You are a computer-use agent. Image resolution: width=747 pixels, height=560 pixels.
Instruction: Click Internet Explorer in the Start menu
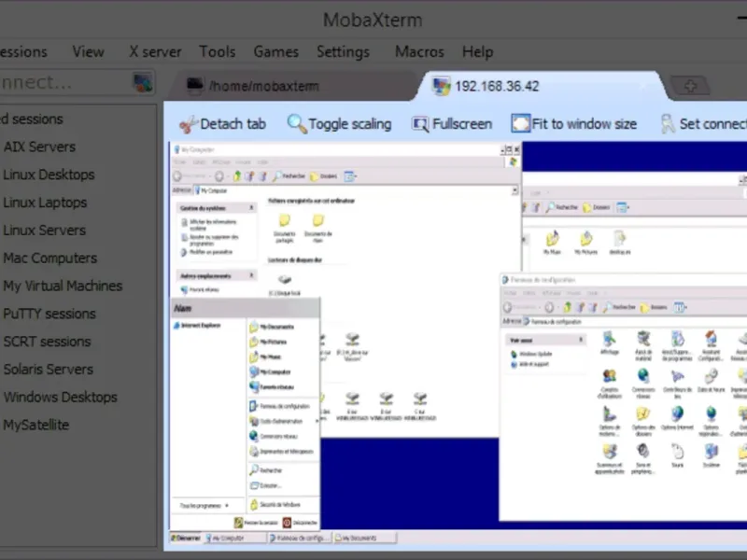[x=197, y=326]
